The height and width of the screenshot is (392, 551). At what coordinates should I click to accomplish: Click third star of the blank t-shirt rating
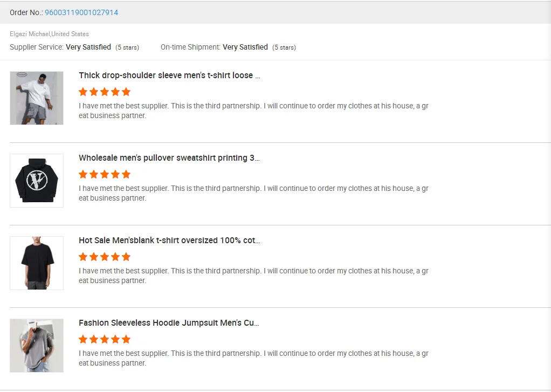105,257
